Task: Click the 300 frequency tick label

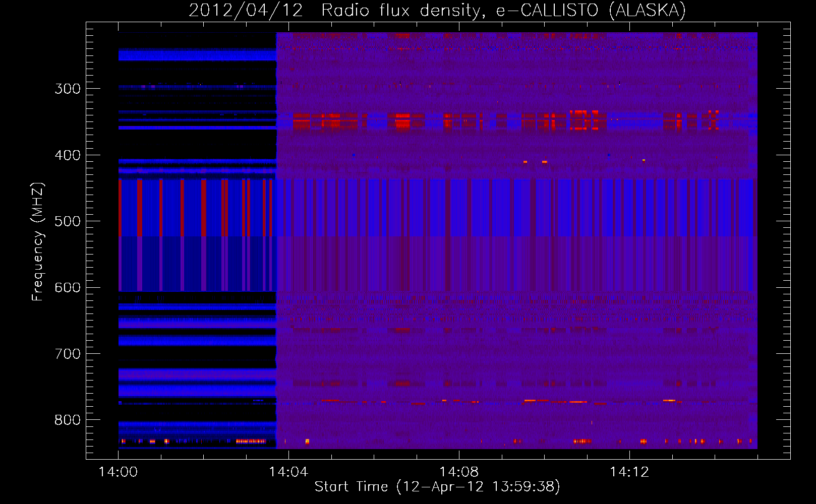Action: tap(68, 89)
